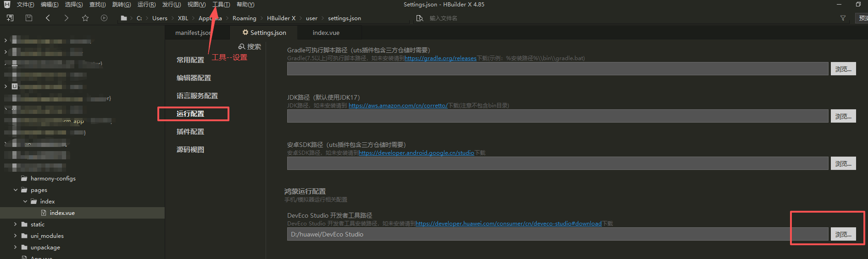Click 浏览 button for Gradle path
The image size is (868, 259).
click(x=843, y=69)
